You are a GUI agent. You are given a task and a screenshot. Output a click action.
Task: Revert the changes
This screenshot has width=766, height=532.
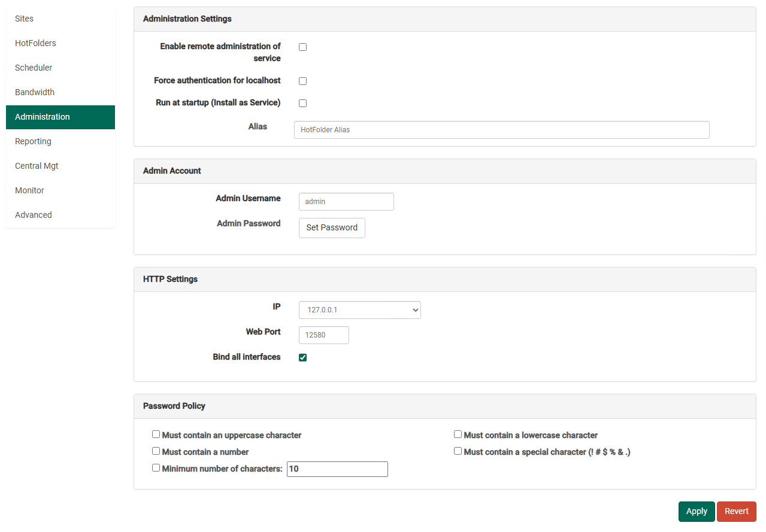pos(737,511)
